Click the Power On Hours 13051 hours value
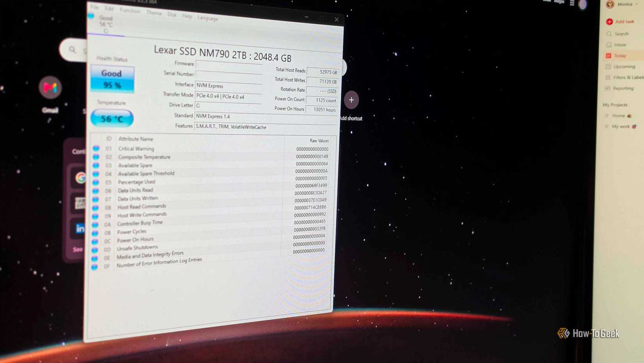644x363 pixels. pos(321,110)
